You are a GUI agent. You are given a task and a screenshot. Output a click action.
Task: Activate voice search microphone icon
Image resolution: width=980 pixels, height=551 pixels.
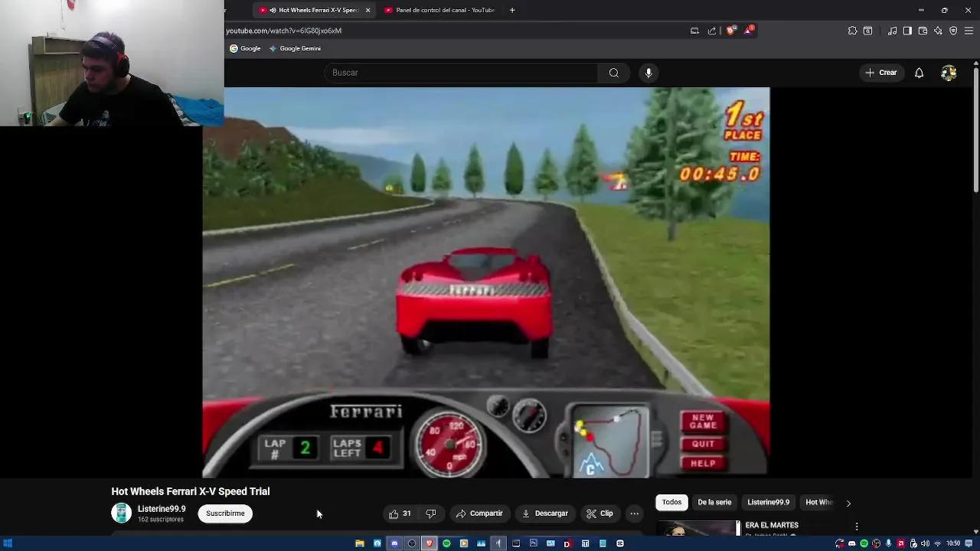(648, 73)
